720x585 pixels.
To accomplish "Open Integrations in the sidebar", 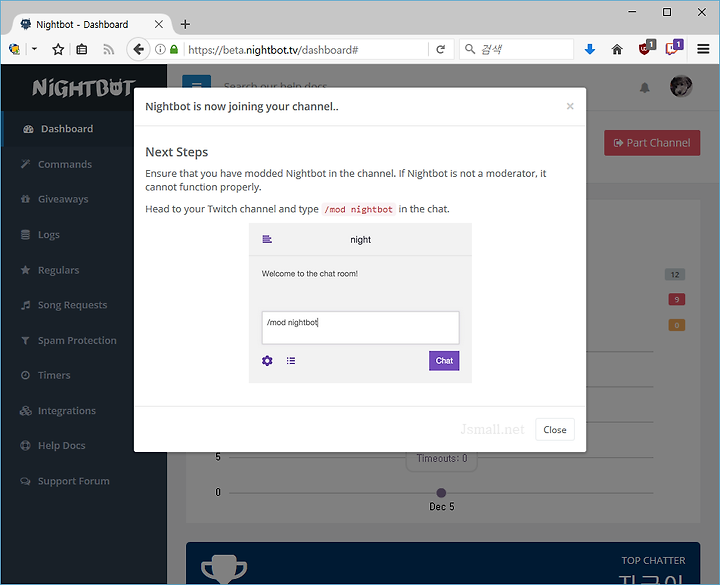I will pyautogui.click(x=67, y=411).
